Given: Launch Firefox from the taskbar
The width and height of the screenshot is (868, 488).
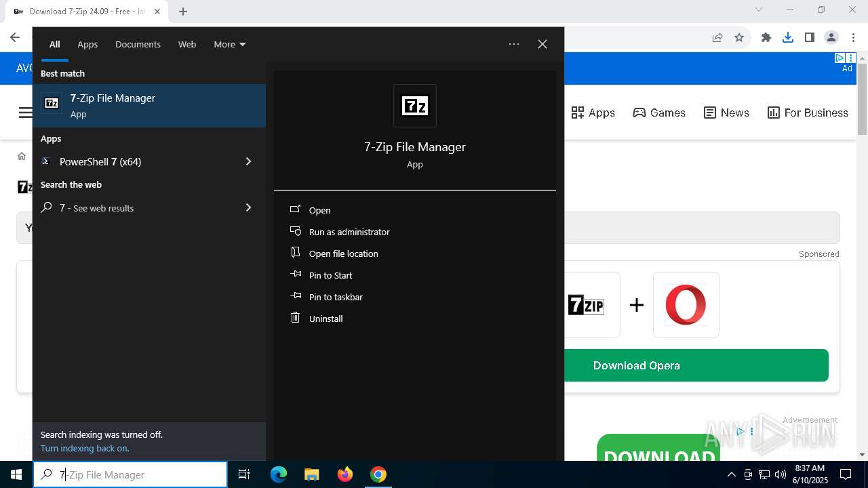Looking at the screenshot, I should (345, 474).
